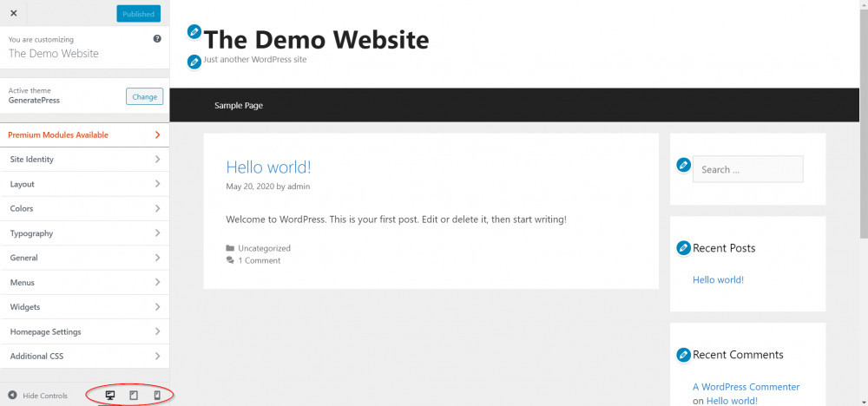Open the Menus section

(x=84, y=283)
